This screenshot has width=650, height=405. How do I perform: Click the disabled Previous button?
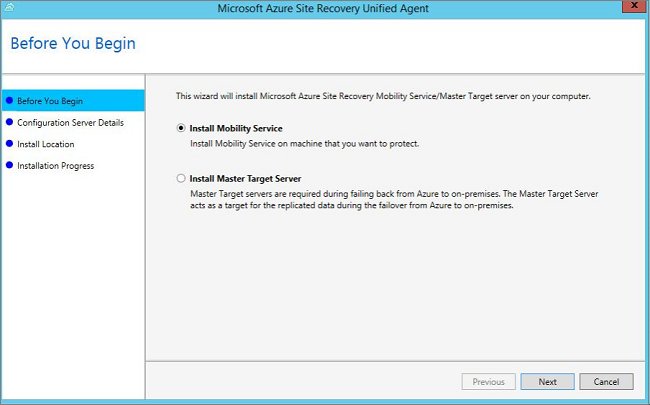point(488,382)
